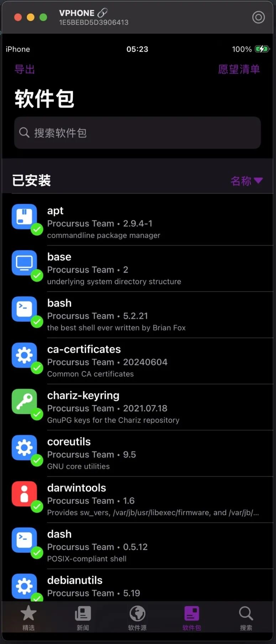276x644 pixels.
Task: Tap the coreutils gear icon
Action: 24,448
